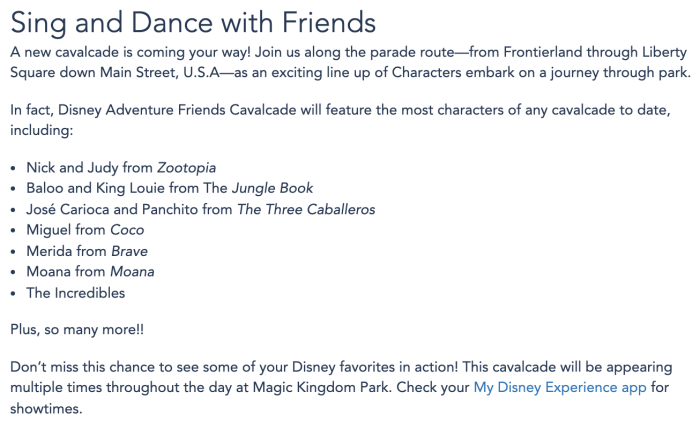The width and height of the screenshot is (700, 422).
Task: Open the My Disney Experience app link
Action: coord(560,387)
